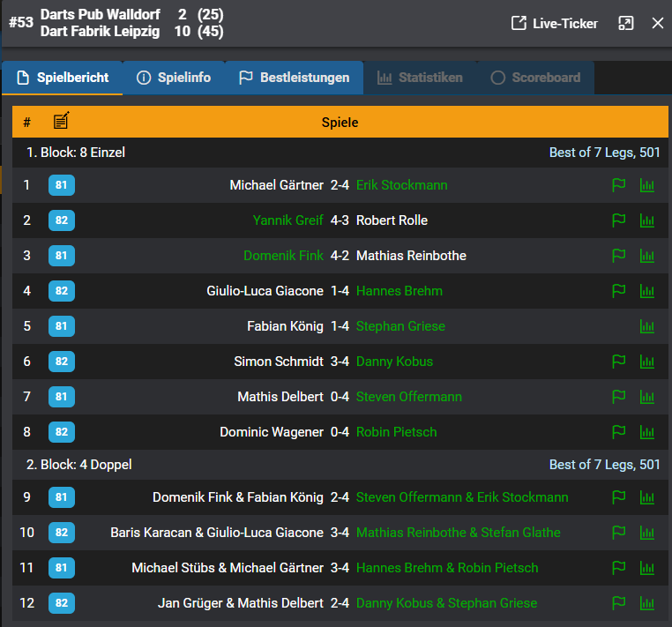Click board badge 82 for match 10

(x=62, y=533)
